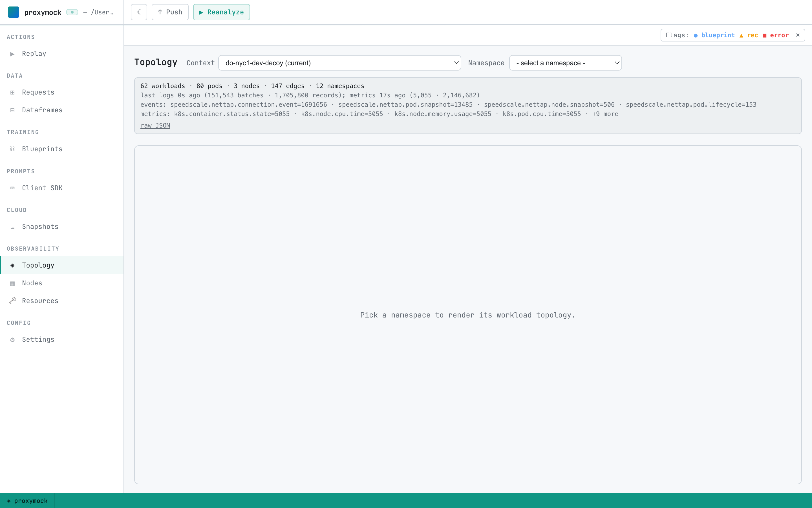Click the Blueprints icon
Image resolution: width=812 pixels, height=508 pixels.
12,149
